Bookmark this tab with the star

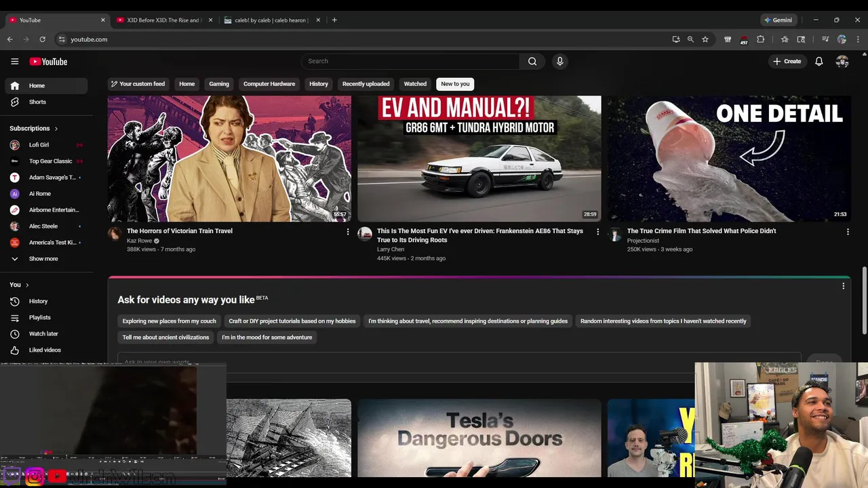tap(705, 39)
